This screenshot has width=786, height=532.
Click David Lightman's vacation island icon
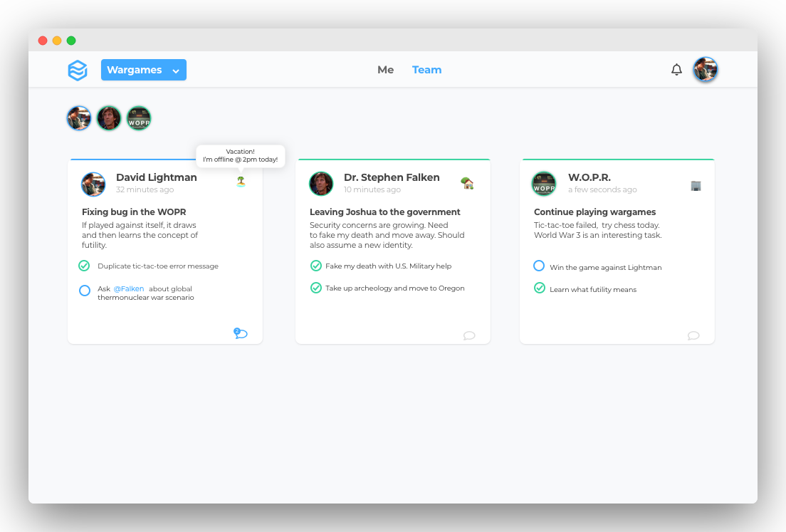coord(241,182)
